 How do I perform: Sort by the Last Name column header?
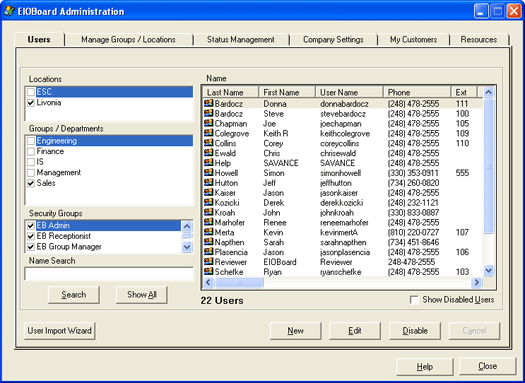[x=231, y=92]
